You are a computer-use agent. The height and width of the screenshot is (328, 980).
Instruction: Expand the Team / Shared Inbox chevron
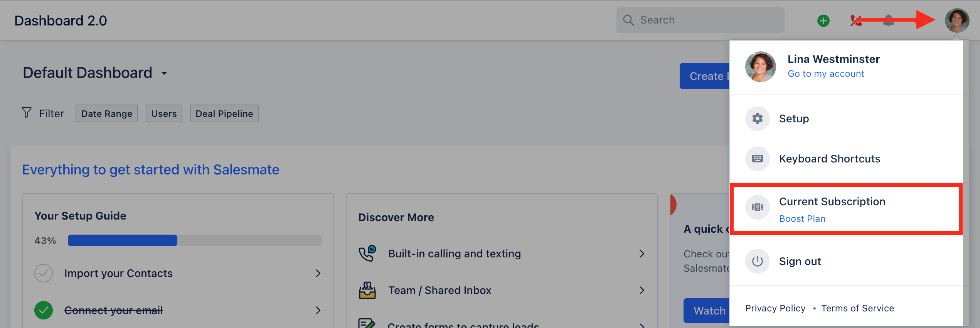click(642, 290)
